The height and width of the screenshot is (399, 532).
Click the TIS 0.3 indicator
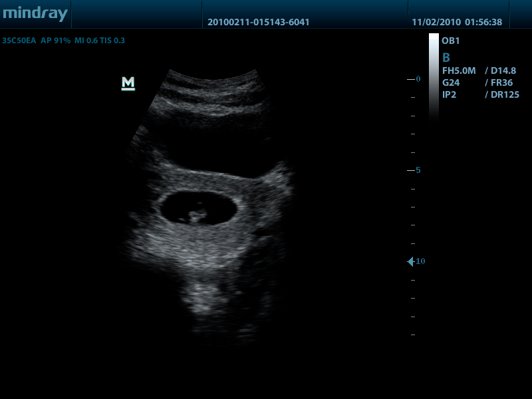pyautogui.click(x=113, y=41)
